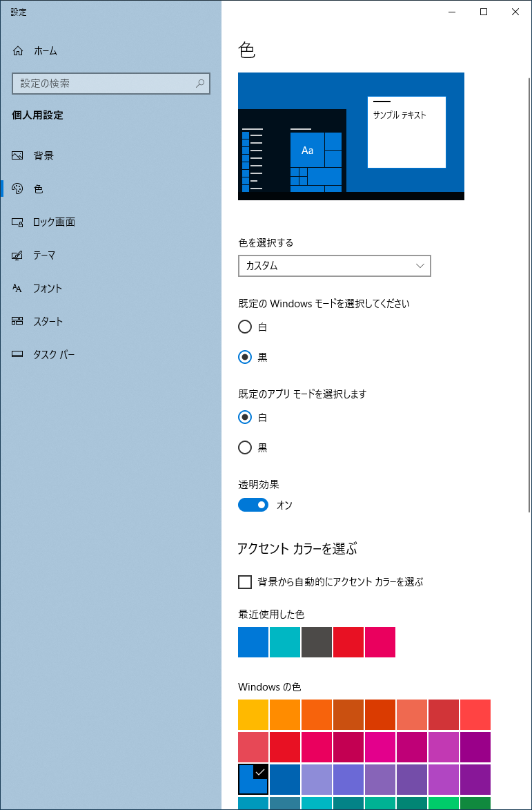Viewport: 532px width, 810px height.
Task: Minimize the 設定 window
Action: pos(452,12)
